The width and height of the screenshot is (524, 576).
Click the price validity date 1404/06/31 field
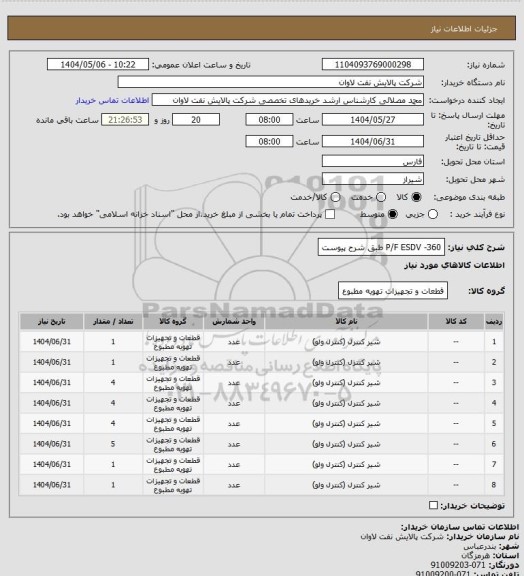coord(373,141)
